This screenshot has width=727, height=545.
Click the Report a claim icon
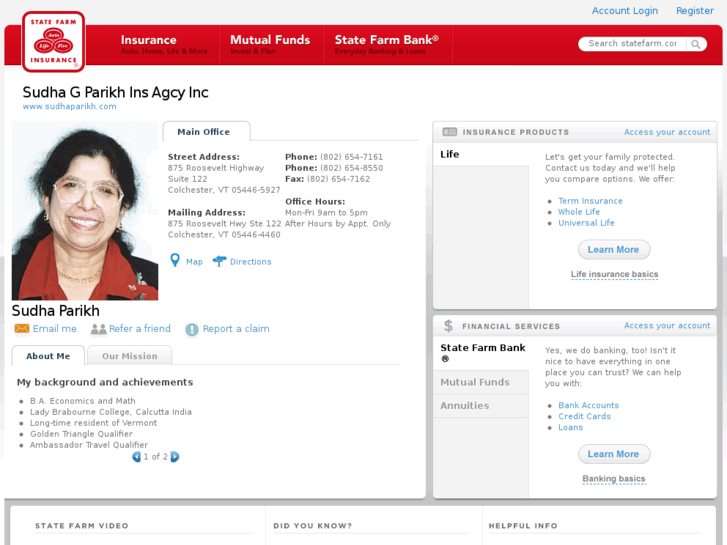point(190,329)
